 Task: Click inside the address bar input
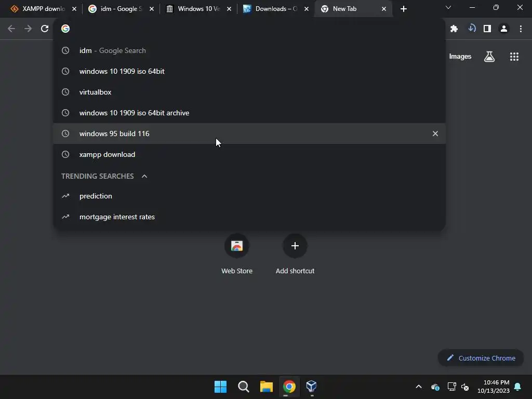[249, 29]
